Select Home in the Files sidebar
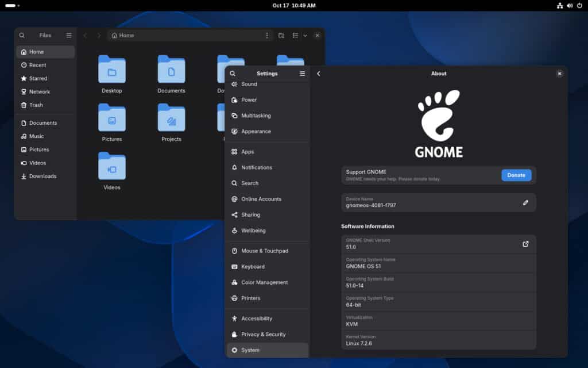The height and width of the screenshot is (368, 588). pyautogui.click(x=45, y=52)
